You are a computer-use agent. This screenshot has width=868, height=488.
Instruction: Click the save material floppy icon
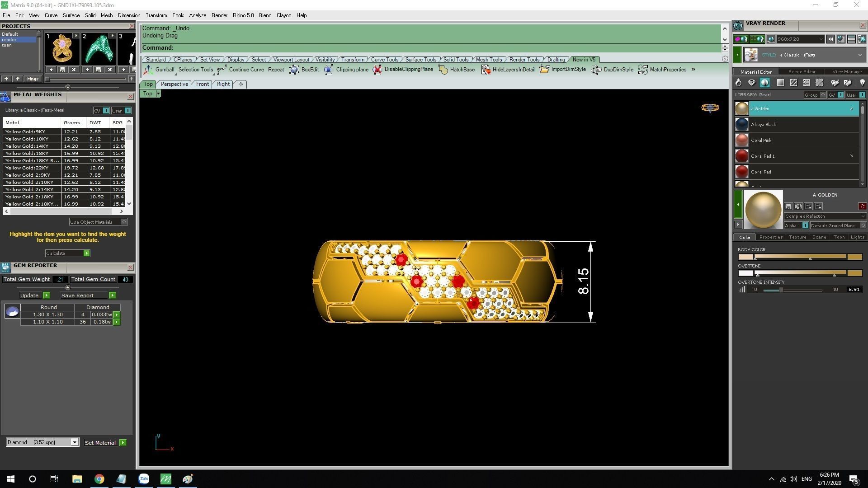788,206
